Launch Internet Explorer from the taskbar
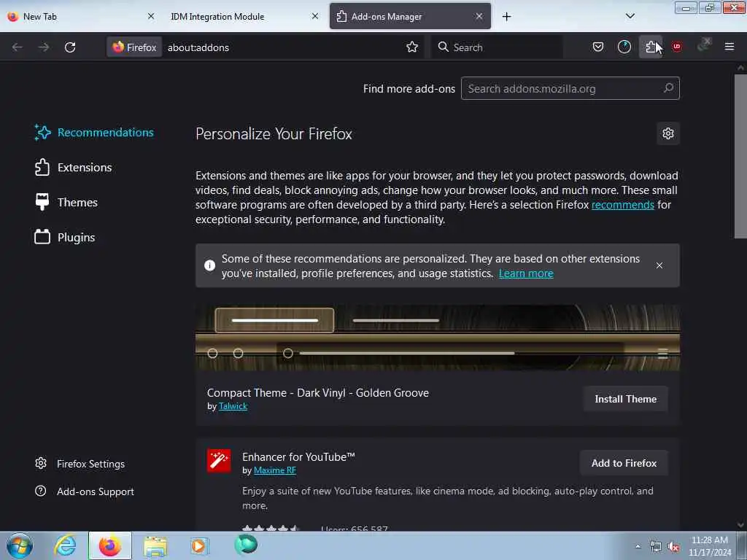 [65, 545]
